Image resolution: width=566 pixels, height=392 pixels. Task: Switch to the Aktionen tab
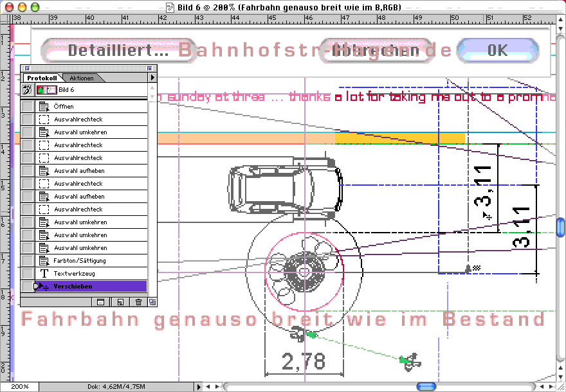pyautogui.click(x=82, y=78)
